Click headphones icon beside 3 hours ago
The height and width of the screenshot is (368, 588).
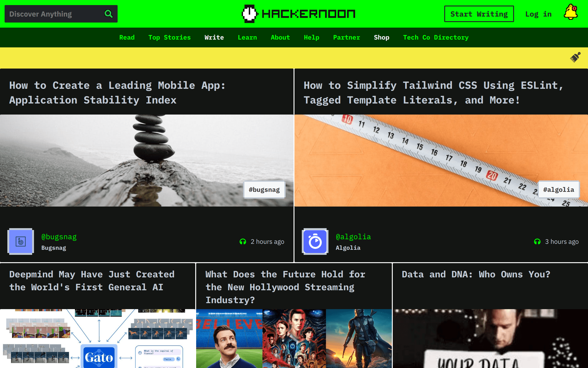[x=537, y=242]
